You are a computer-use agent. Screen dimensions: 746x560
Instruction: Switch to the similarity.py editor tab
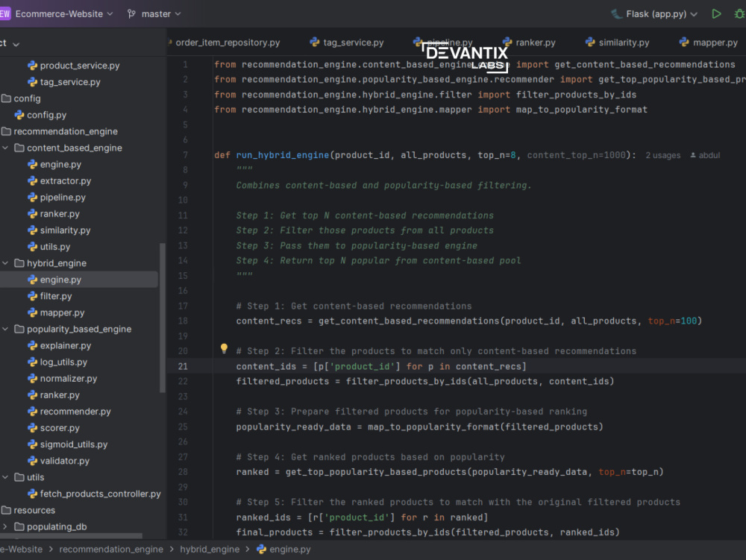(x=617, y=43)
